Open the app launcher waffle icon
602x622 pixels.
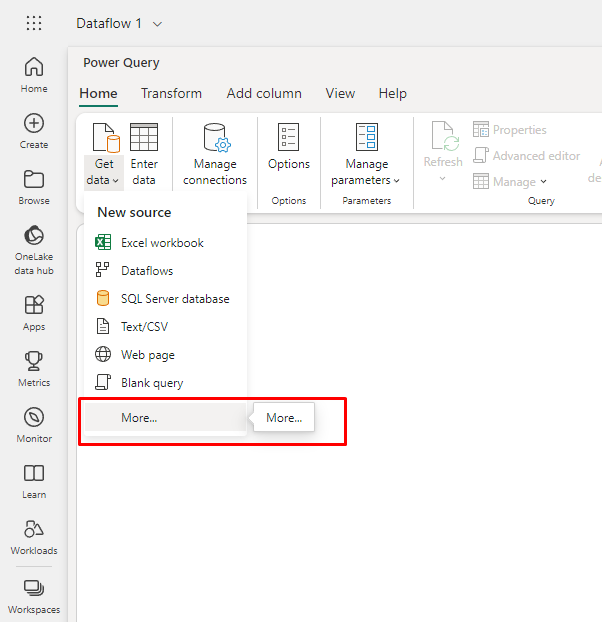pyautogui.click(x=34, y=23)
